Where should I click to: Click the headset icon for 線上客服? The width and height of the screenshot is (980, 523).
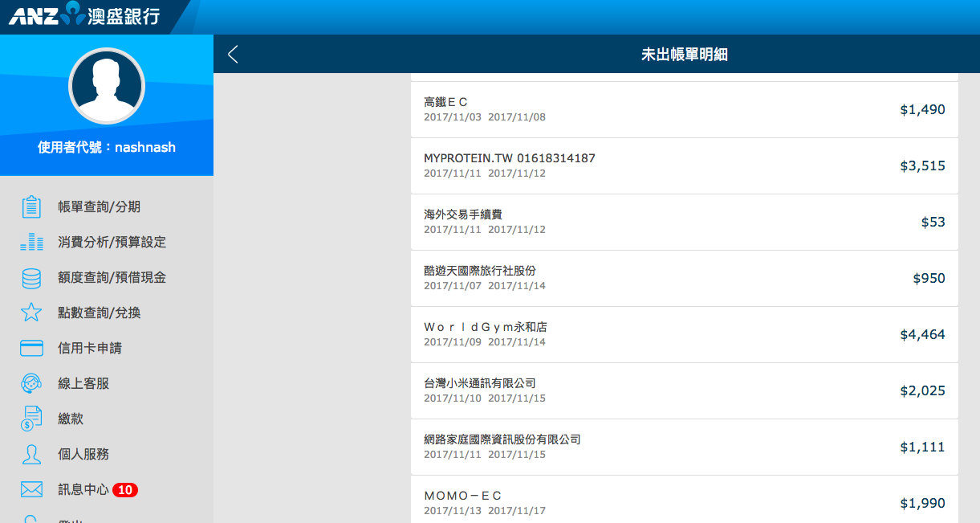click(x=31, y=383)
